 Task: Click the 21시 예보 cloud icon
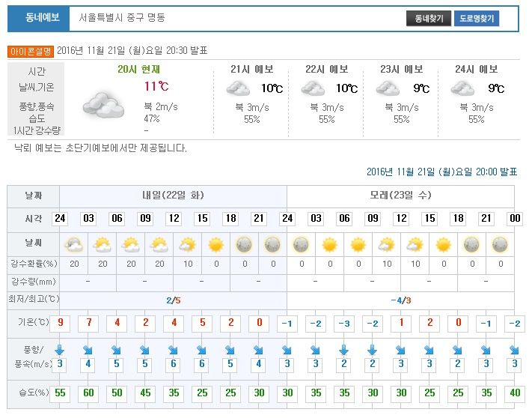pyautogui.click(x=238, y=89)
